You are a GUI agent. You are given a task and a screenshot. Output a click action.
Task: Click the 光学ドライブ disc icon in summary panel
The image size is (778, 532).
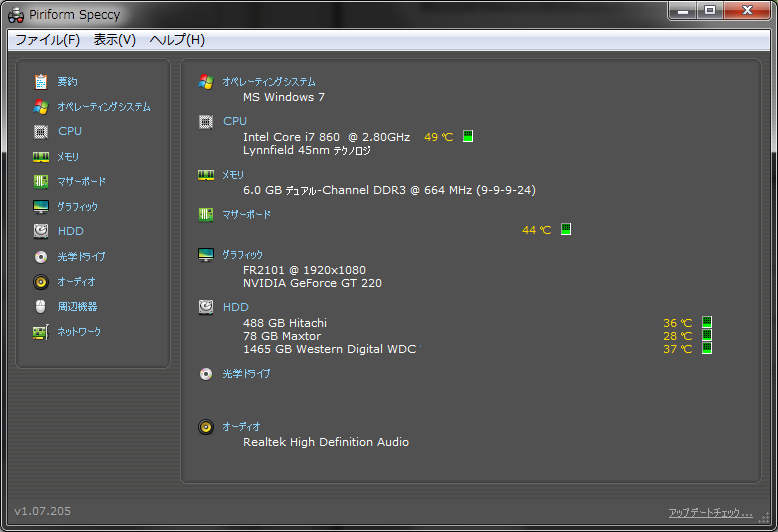[206, 374]
